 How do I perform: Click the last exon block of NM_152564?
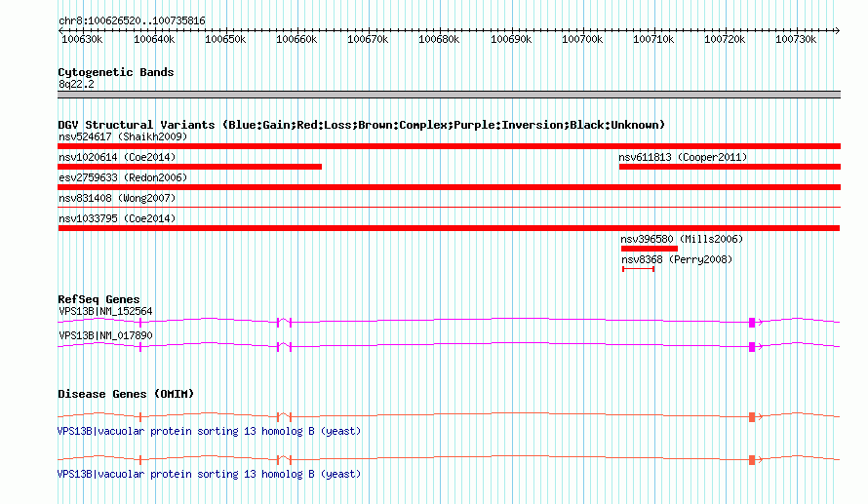point(752,323)
